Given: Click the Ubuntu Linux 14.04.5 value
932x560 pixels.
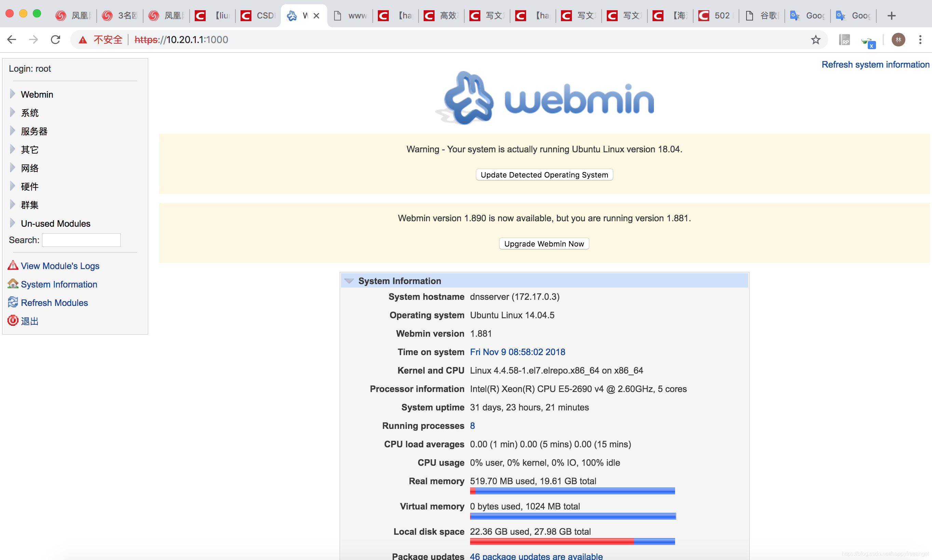Looking at the screenshot, I should (512, 315).
